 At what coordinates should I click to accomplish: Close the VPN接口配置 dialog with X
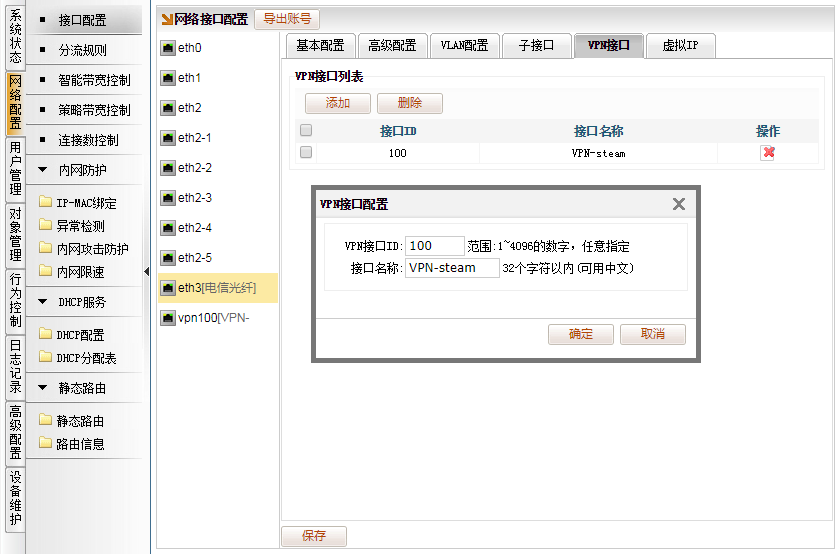678,204
